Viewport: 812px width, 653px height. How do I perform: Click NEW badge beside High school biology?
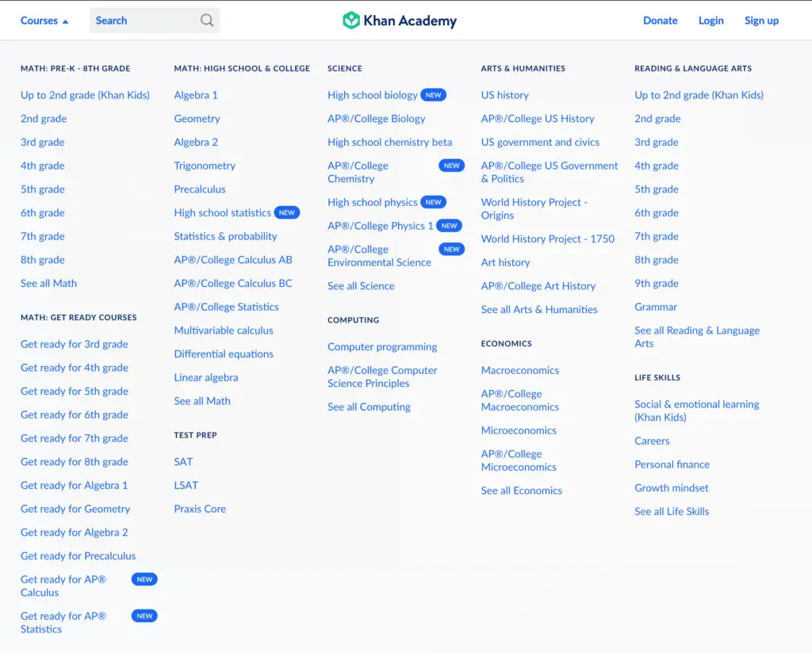tap(434, 95)
